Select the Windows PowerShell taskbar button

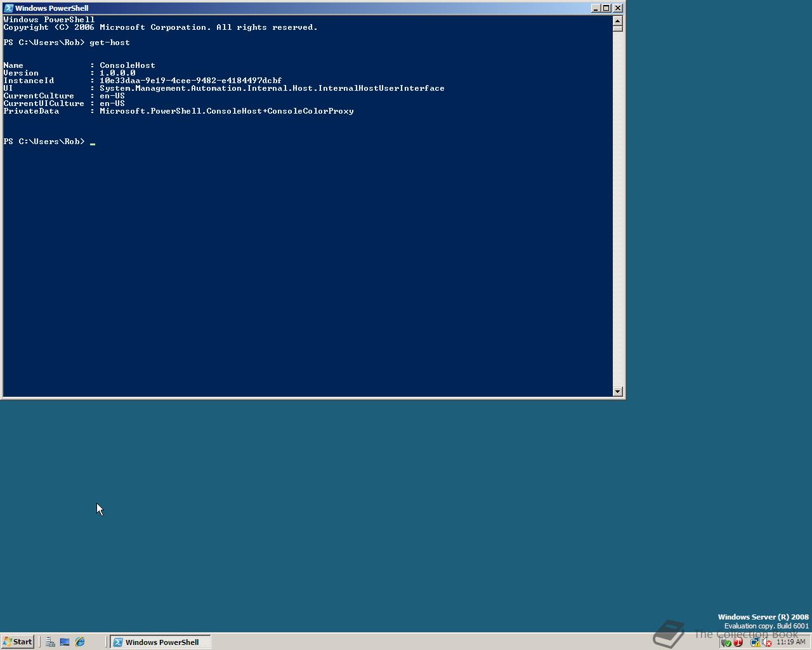[x=160, y=642]
